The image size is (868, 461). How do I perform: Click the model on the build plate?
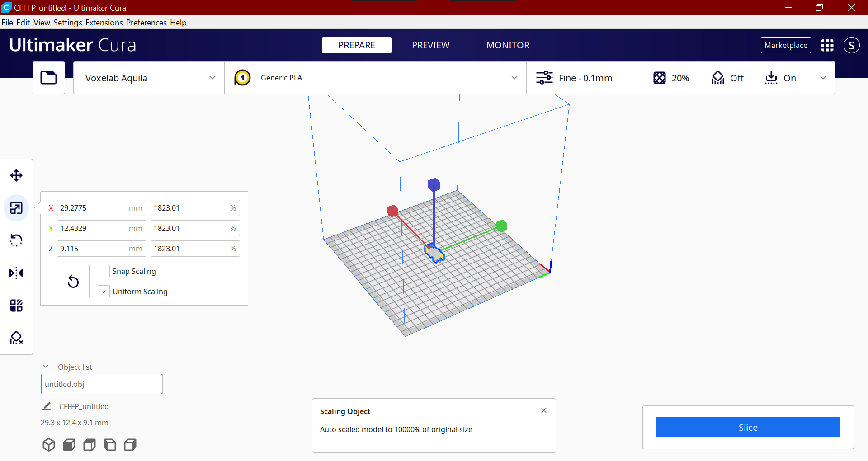coord(434,254)
